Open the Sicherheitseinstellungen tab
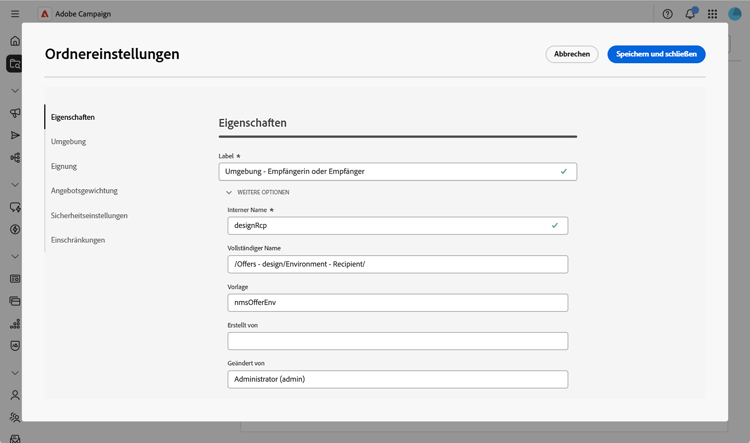The width and height of the screenshot is (750, 443). pos(89,215)
